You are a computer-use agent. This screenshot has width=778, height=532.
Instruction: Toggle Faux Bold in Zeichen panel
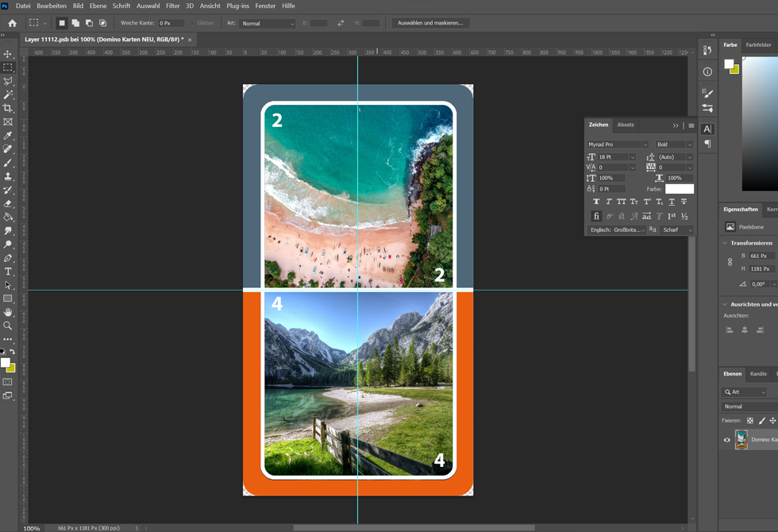point(596,202)
